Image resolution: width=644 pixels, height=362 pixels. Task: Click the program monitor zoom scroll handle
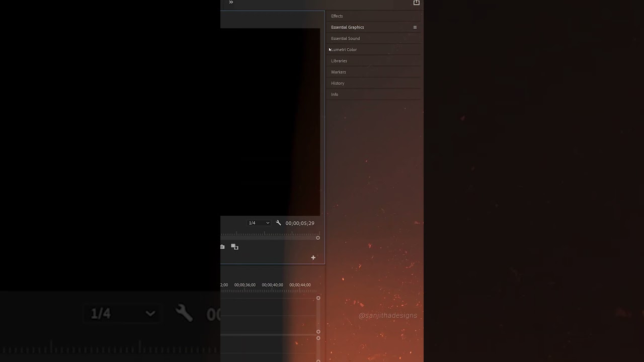(x=318, y=238)
